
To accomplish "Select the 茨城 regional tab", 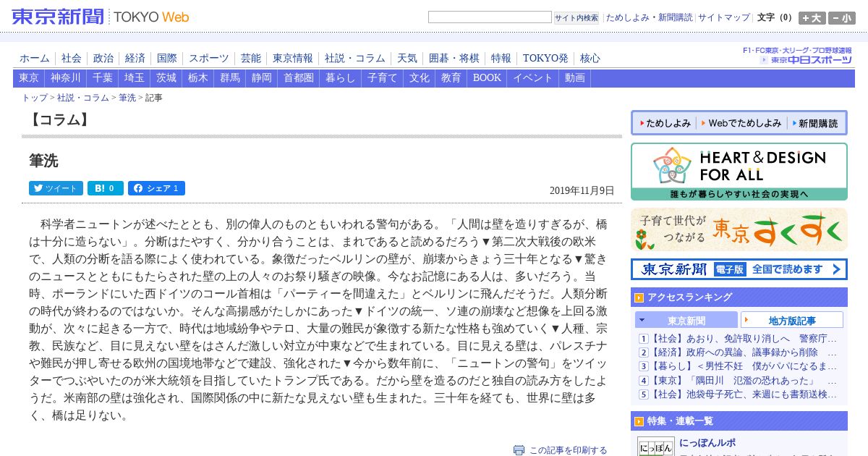I will [x=166, y=78].
